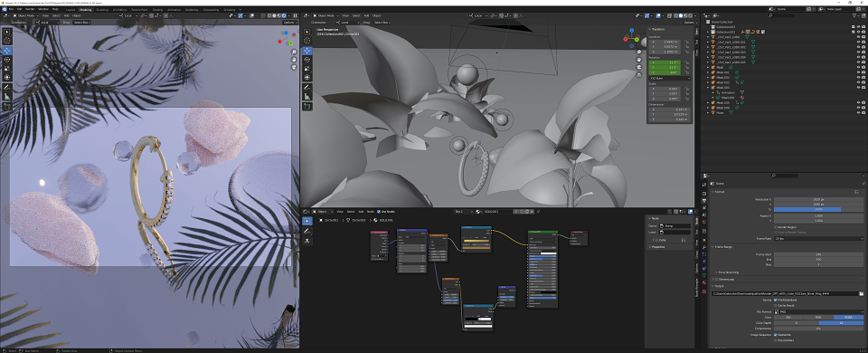Set Color Depth to 8

click(796, 322)
